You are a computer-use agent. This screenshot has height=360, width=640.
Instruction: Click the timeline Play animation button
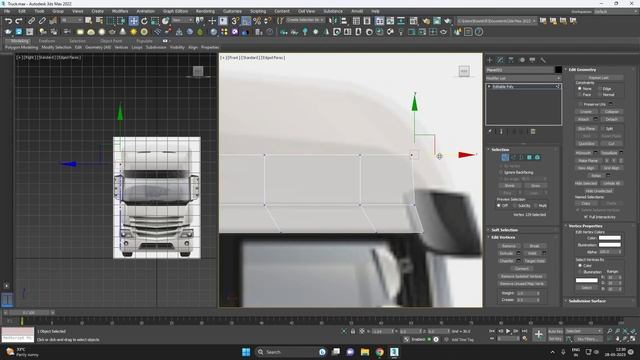click(508, 331)
